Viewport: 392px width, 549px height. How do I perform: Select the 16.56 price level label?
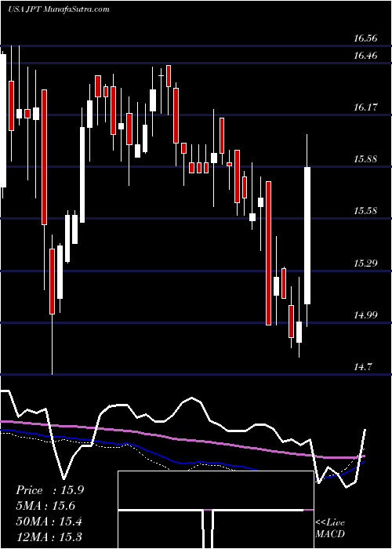(x=365, y=38)
